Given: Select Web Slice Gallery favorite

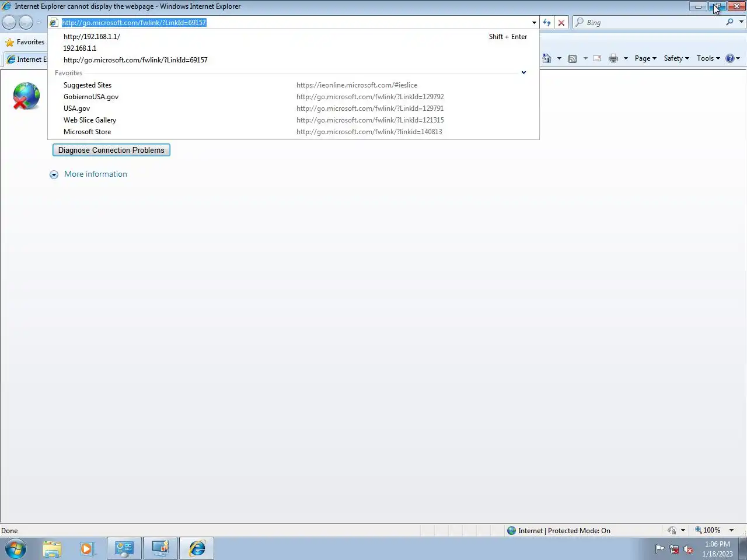Looking at the screenshot, I should [294, 120].
